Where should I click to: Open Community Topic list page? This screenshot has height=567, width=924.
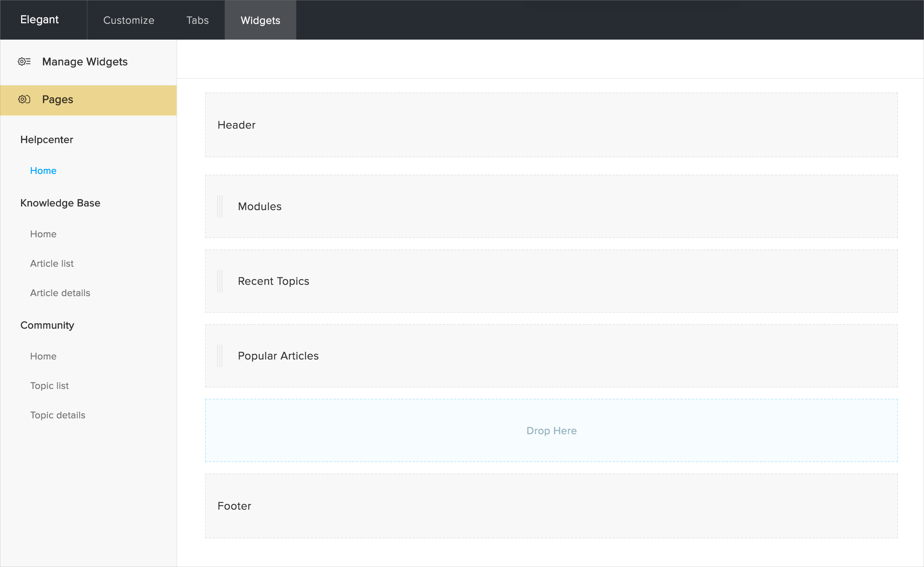(49, 386)
